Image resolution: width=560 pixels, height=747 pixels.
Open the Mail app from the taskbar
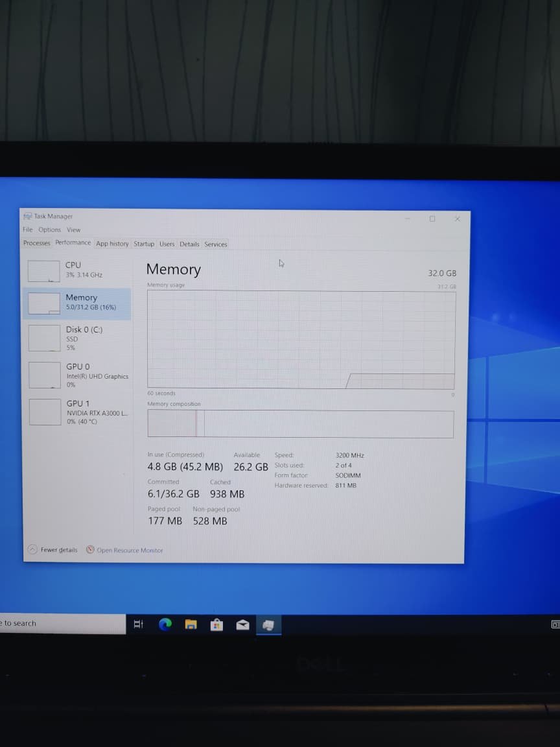(x=242, y=624)
